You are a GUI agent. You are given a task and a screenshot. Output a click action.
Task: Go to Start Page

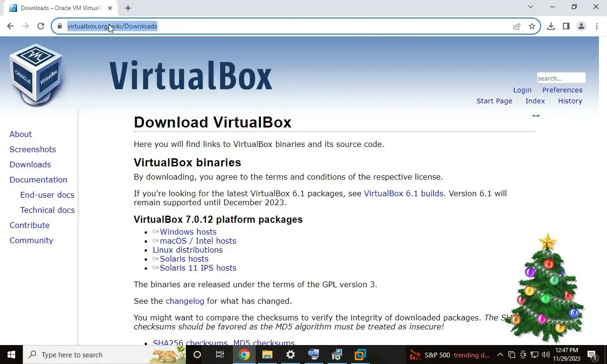pyautogui.click(x=494, y=101)
